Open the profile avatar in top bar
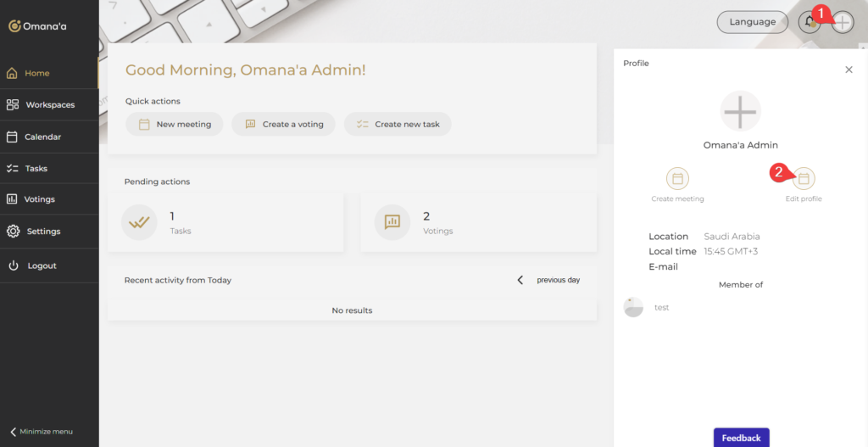 pos(842,23)
